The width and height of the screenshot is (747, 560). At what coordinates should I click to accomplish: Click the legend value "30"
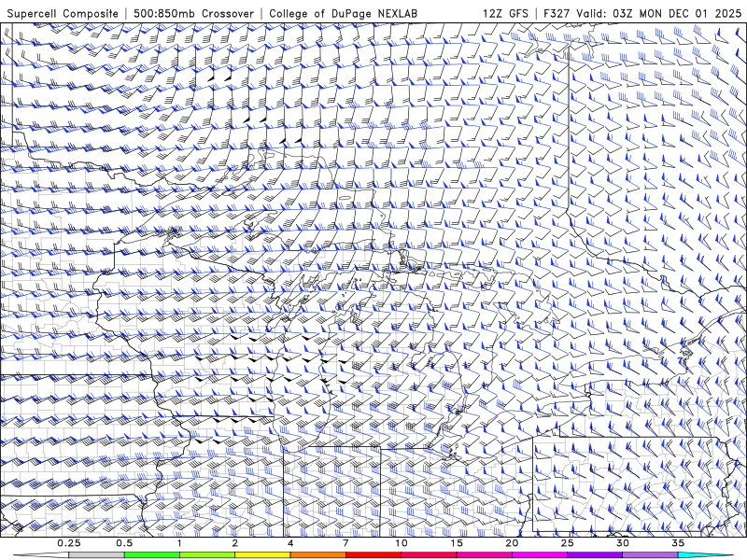coord(623,543)
